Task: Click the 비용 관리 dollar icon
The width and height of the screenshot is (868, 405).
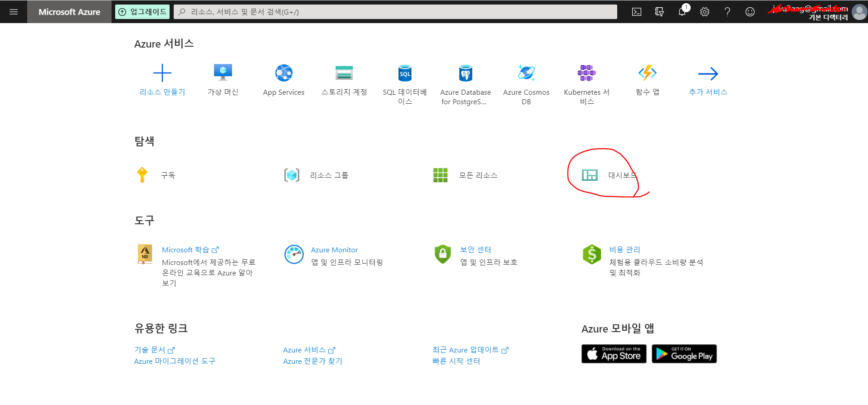Action: 592,254
